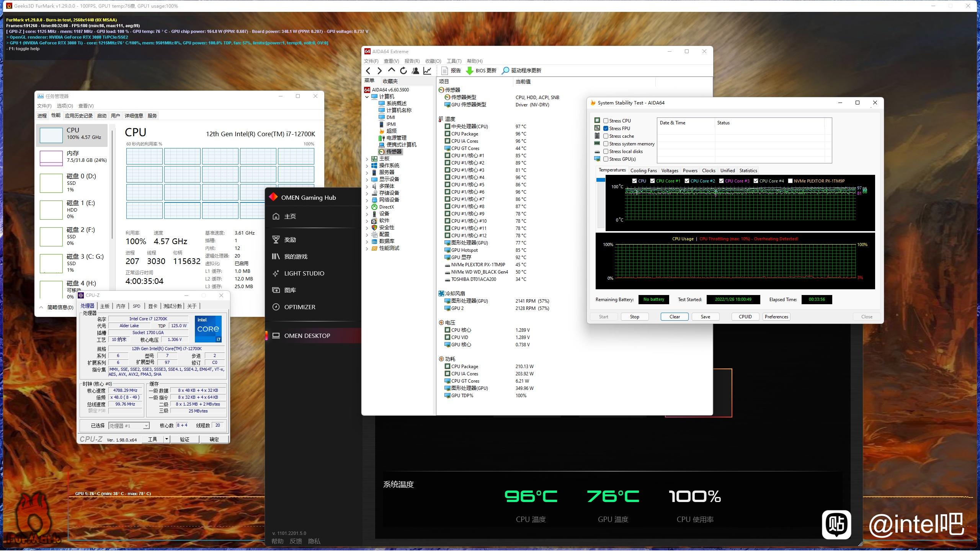This screenshot has height=551, width=980.
Task: Click 驱动程序更新 search icon
Action: pos(505,70)
